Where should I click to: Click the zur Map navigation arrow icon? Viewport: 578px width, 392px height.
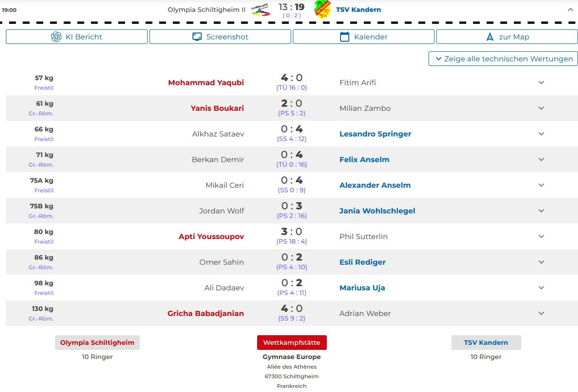tap(490, 37)
